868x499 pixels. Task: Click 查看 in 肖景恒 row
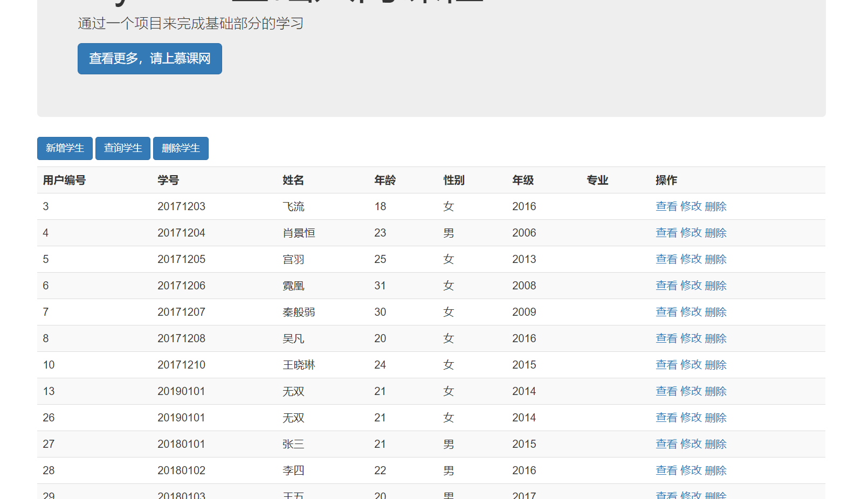tap(666, 233)
